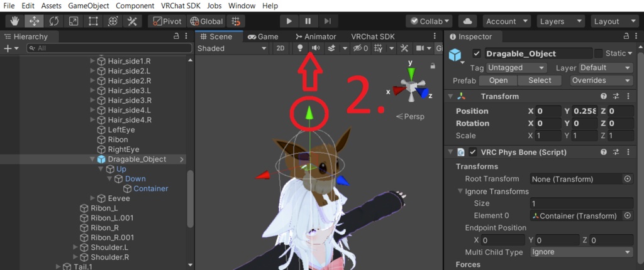Click the Hierarchy add (+) button
Screen dimensions: 644x270
8,48
